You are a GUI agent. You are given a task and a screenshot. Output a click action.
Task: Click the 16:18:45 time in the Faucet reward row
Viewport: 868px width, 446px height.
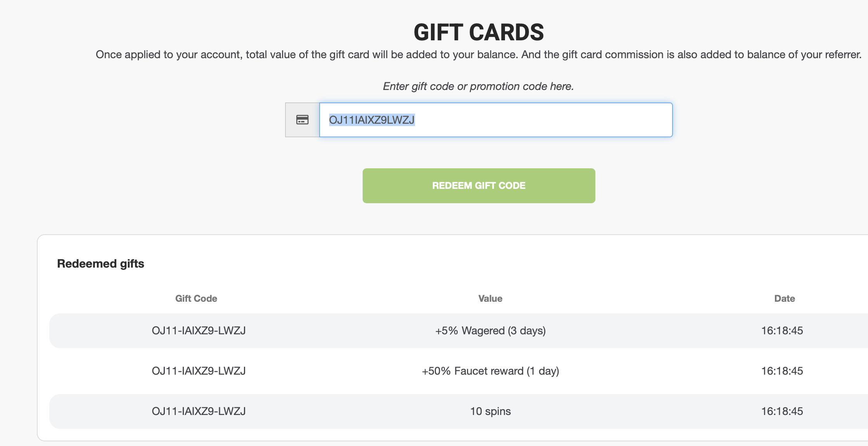tap(782, 371)
